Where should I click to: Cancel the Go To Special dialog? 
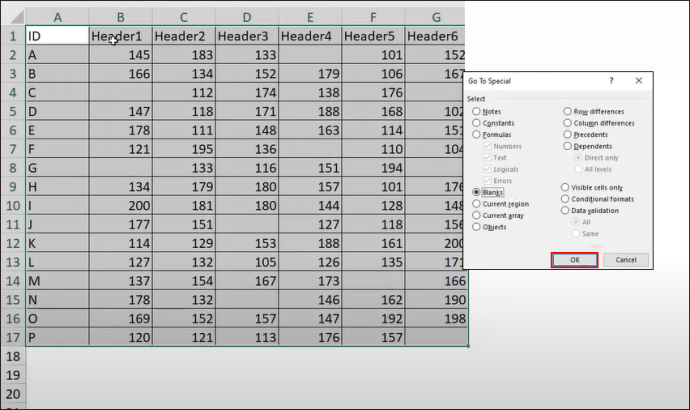(626, 260)
